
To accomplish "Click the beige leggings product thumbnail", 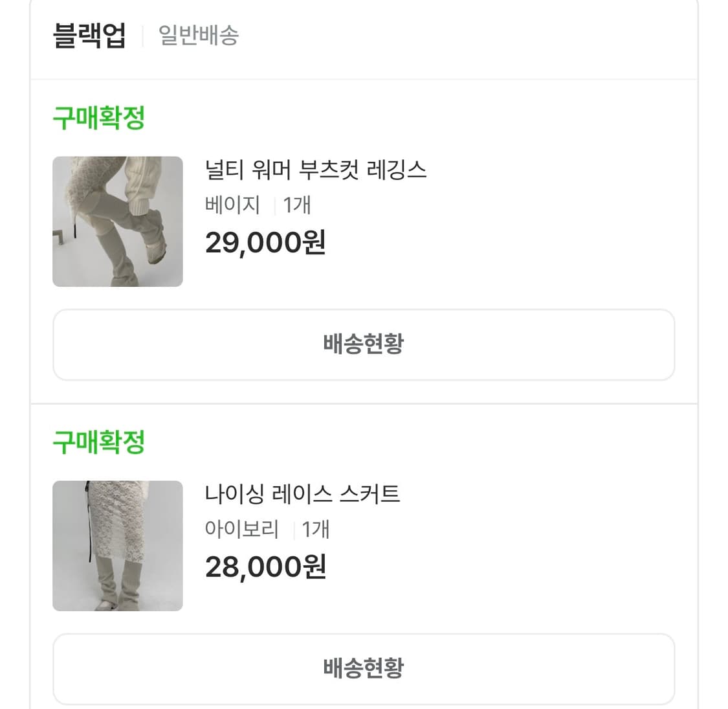I will pos(117,221).
